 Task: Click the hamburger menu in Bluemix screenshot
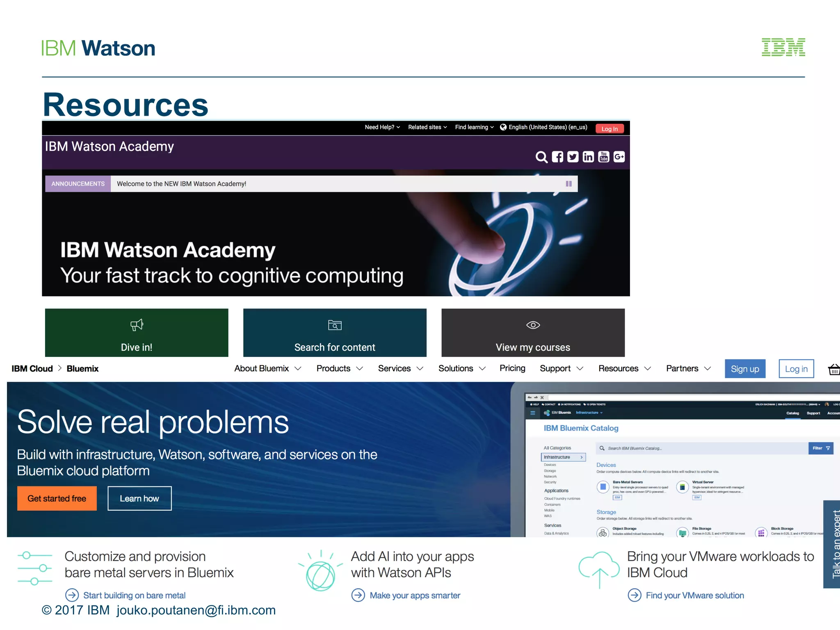click(x=532, y=413)
